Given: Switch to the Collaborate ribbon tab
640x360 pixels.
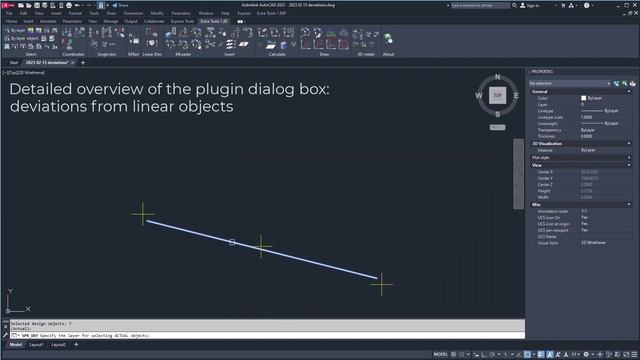Looking at the screenshot, I should click(154, 21).
